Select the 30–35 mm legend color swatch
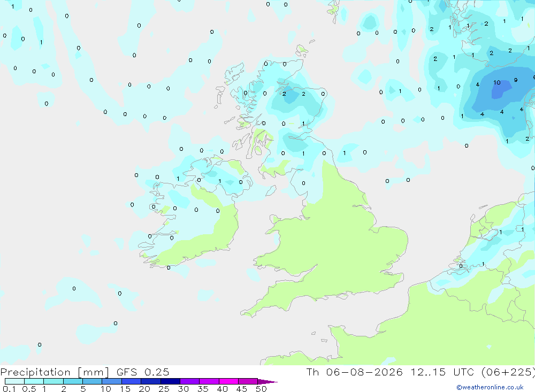This screenshot has height=392, width=535. coord(189,381)
